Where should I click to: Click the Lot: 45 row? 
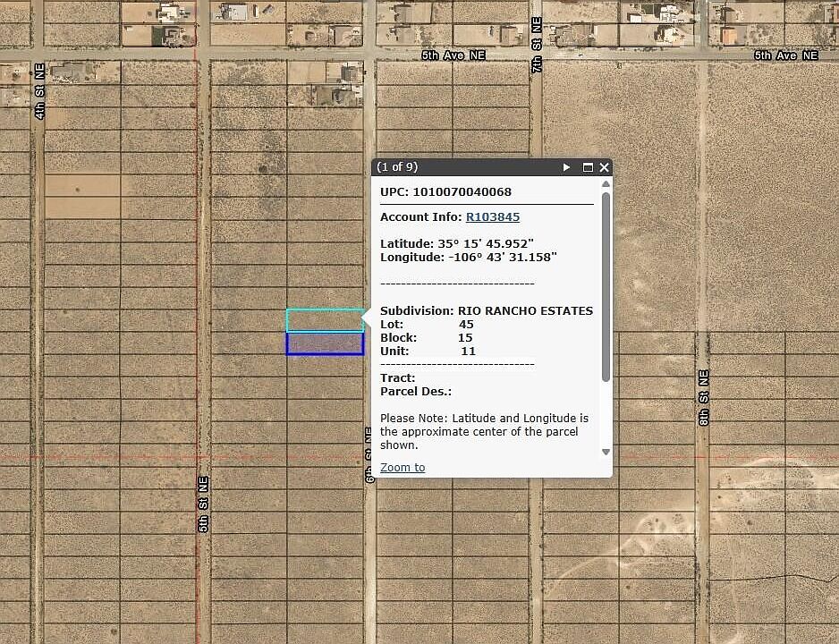427,324
